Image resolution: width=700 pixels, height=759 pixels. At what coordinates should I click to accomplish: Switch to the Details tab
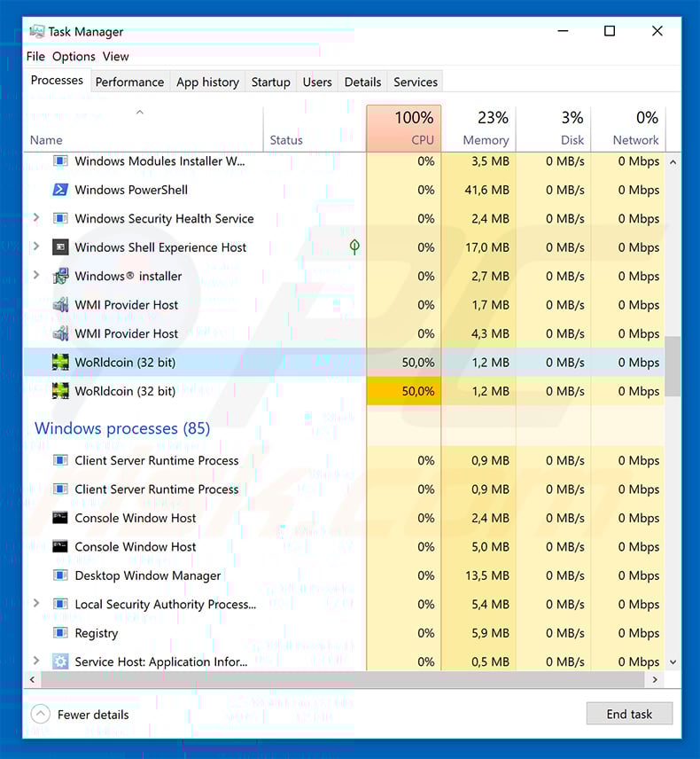[362, 82]
